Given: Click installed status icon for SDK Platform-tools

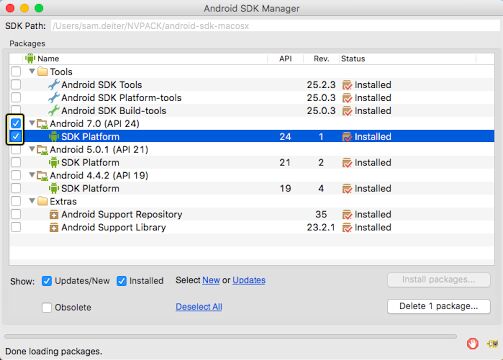Looking at the screenshot, I should click(x=347, y=98).
